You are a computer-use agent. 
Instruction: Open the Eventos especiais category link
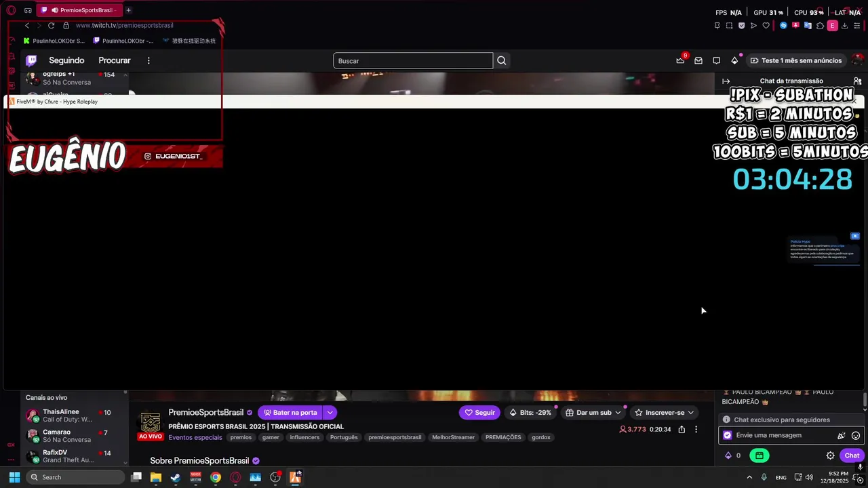click(x=195, y=437)
